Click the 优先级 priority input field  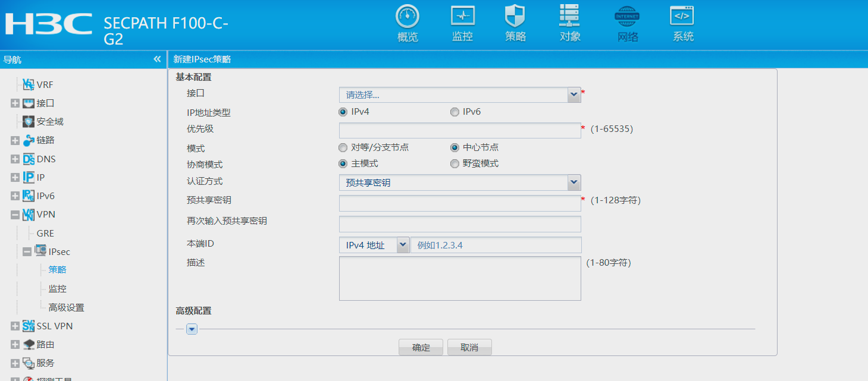coord(460,130)
